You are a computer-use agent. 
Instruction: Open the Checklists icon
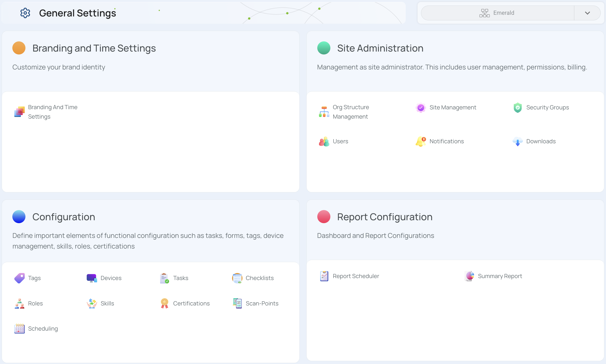(x=237, y=278)
